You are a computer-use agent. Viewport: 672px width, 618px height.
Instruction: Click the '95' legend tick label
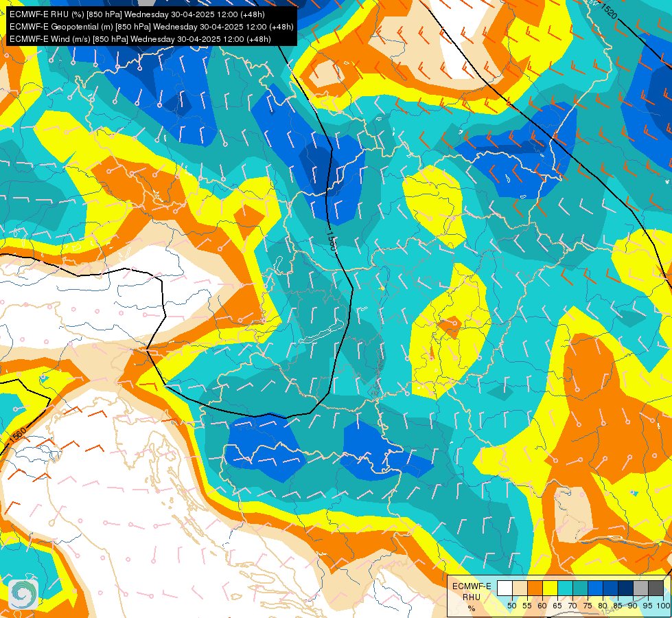pyautogui.click(x=647, y=606)
